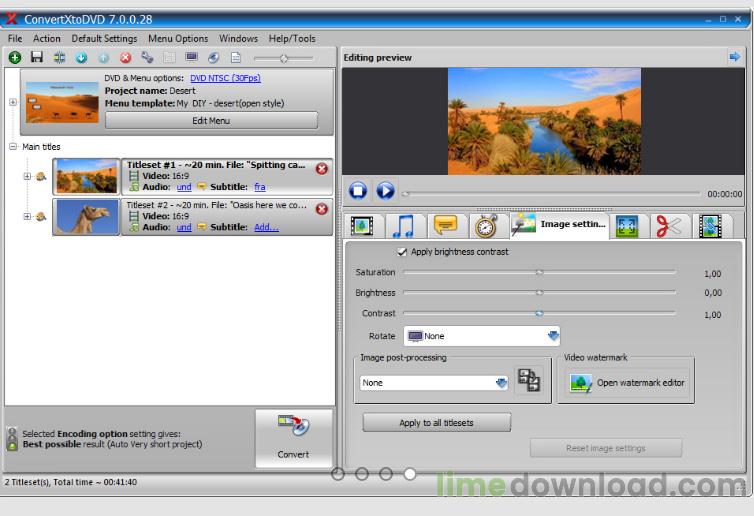This screenshot has height=516, width=754.
Task: Click the Saturation slider handle
Action: (539, 272)
